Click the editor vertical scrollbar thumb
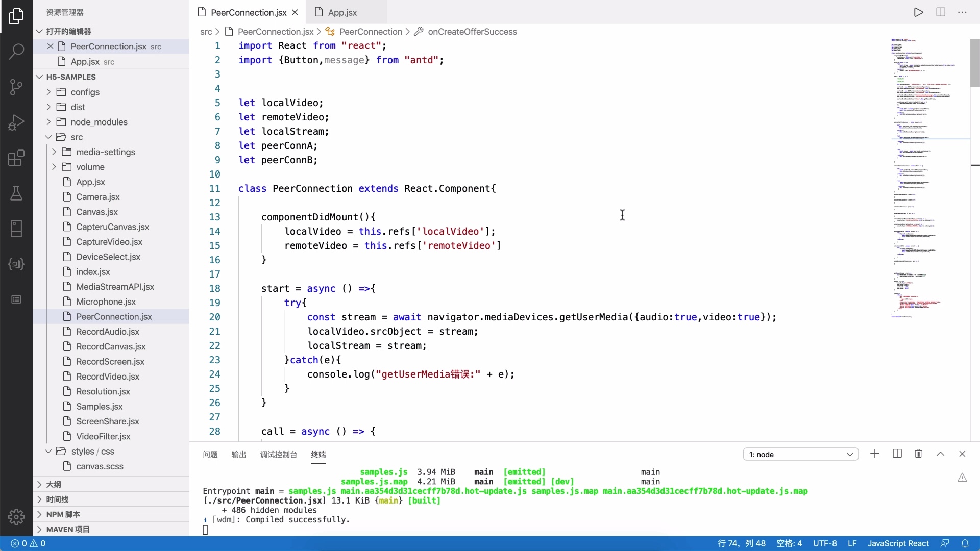This screenshot has width=980, height=551. pos(974,62)
